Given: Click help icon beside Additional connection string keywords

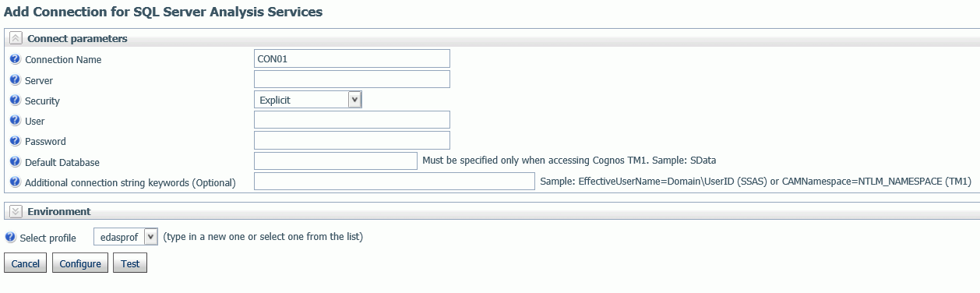Looking at the screenshot, I should (x=15, y=182).
